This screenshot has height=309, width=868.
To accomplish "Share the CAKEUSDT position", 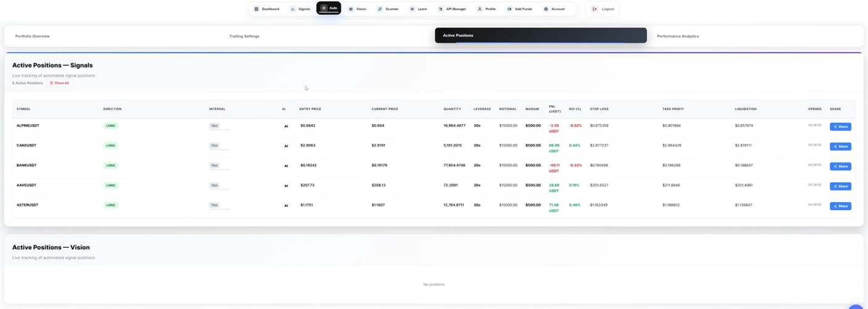I will tap(840, 146).
